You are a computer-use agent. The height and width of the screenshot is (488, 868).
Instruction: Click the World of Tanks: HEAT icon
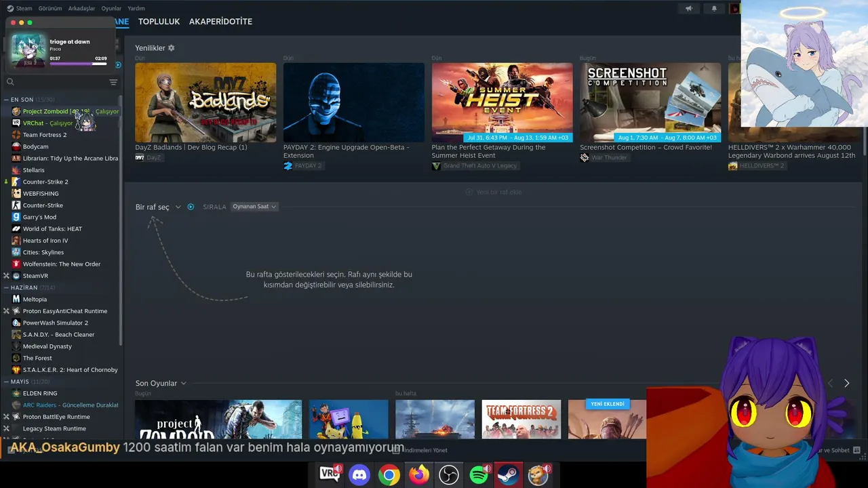[x=16, y=228]
